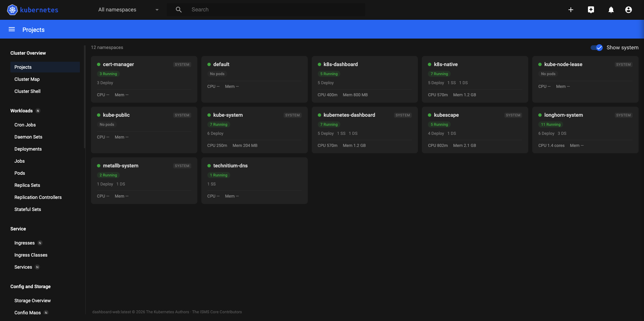
Task: Toggle the Show system switch off
Action: pyautogui.click(x=597, y=48)
